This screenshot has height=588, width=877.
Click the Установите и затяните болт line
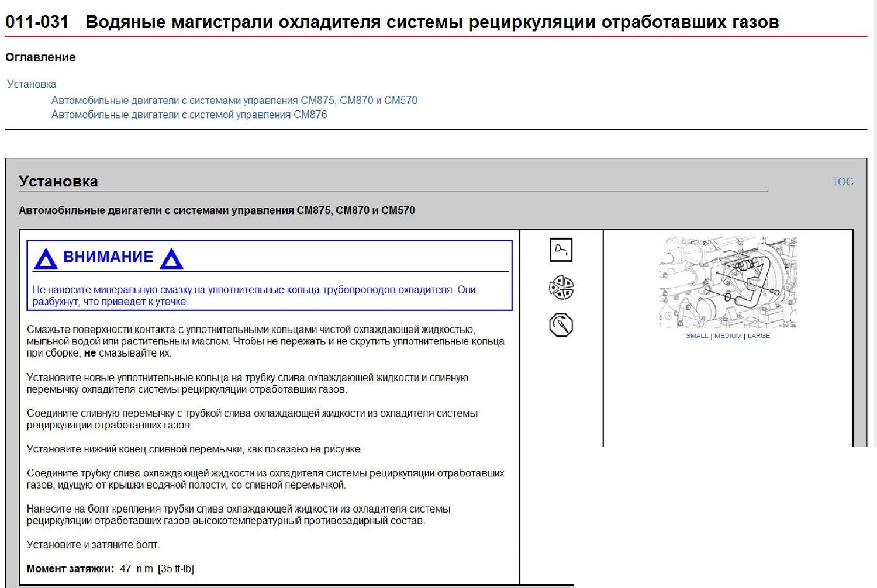tap(94, 545)
